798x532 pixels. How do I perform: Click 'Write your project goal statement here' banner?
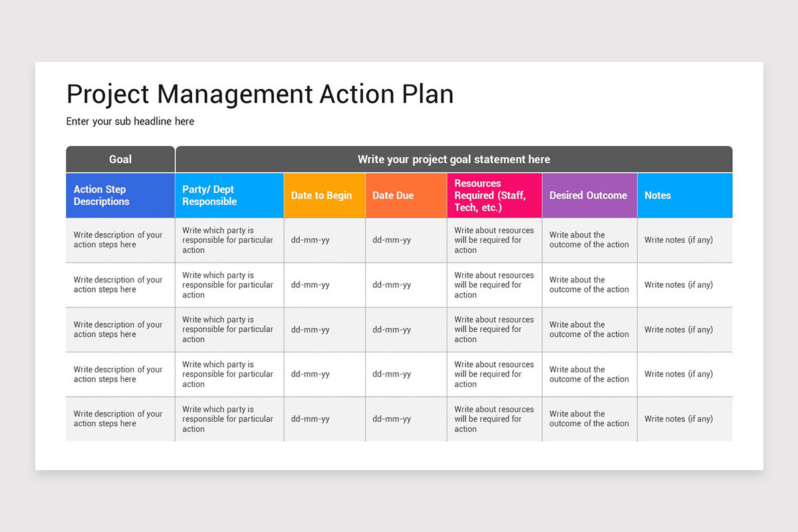[x=454, y=160]
